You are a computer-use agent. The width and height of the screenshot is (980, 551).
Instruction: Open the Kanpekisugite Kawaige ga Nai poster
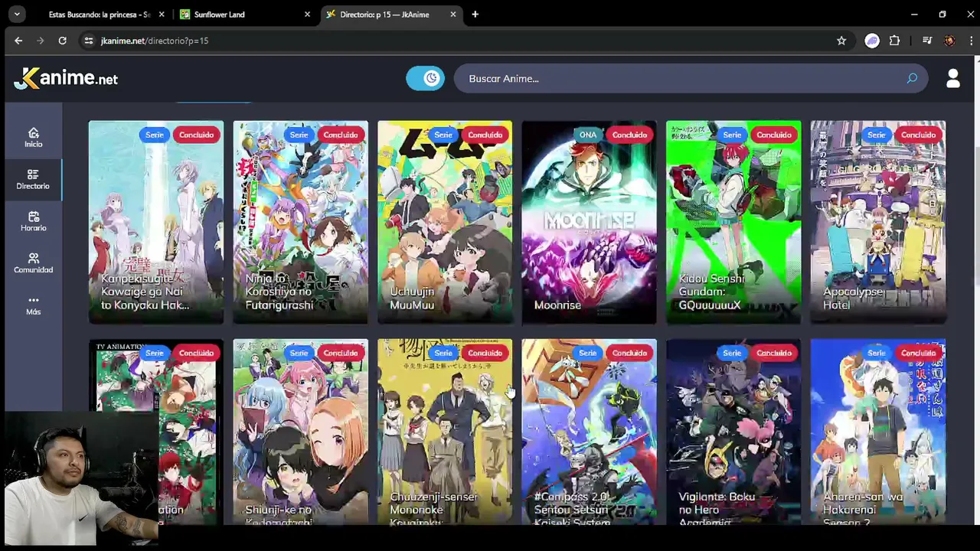tap(156, 222)
